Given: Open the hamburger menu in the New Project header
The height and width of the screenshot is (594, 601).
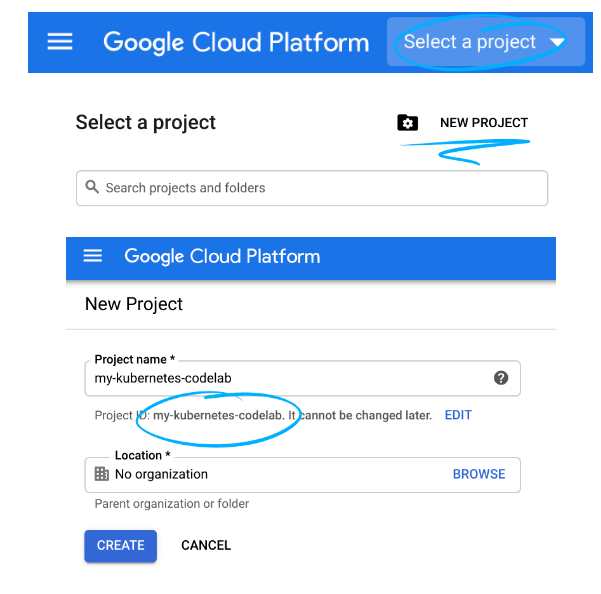Looking at the screenshot, I should pyautogui.click(x=93, y=255).
